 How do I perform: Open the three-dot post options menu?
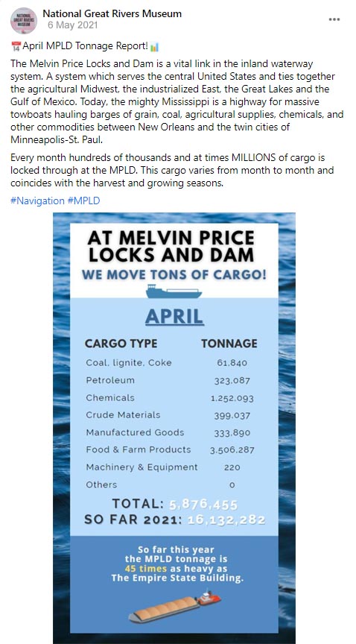pos(334,19)
